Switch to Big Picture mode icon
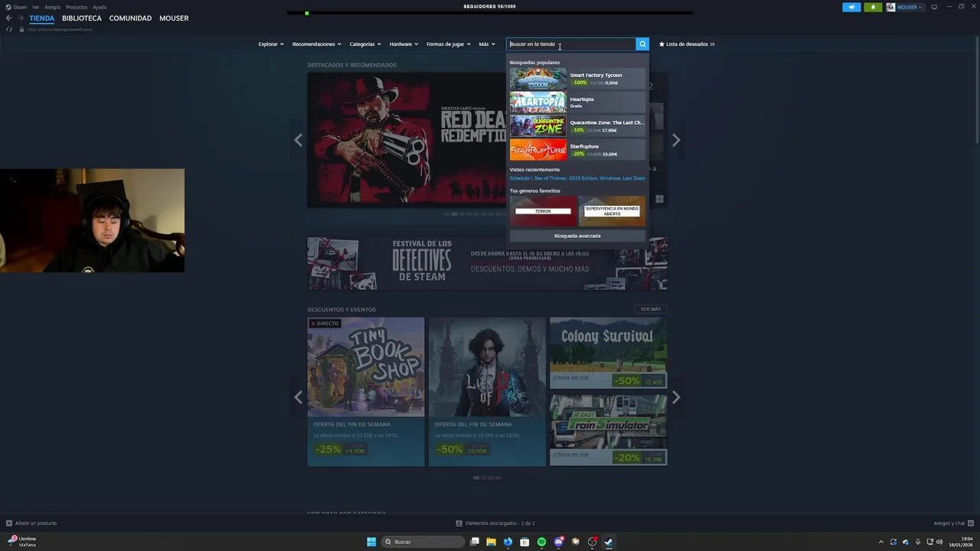Viewport: 980px width, 551px height. coord(934,7)
